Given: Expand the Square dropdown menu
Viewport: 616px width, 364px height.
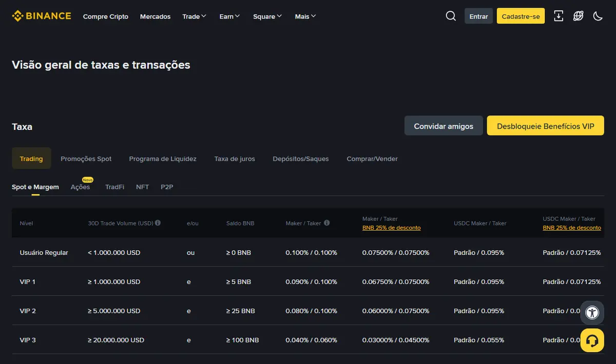Looking at the screenshot, I should (x=267, y=16).
